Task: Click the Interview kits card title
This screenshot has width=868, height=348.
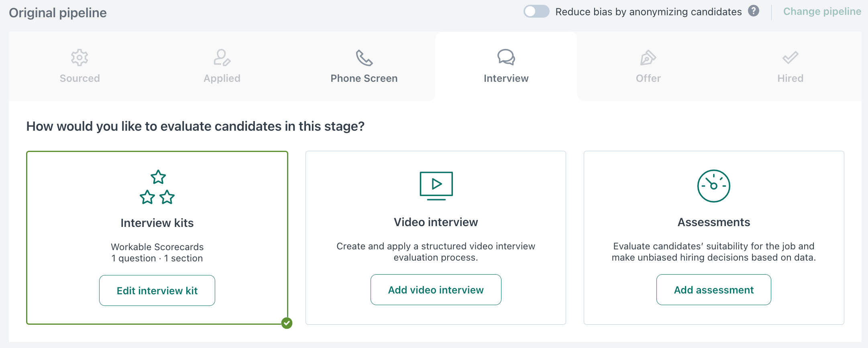Action: pyautogui.click(x=157, y=223)
